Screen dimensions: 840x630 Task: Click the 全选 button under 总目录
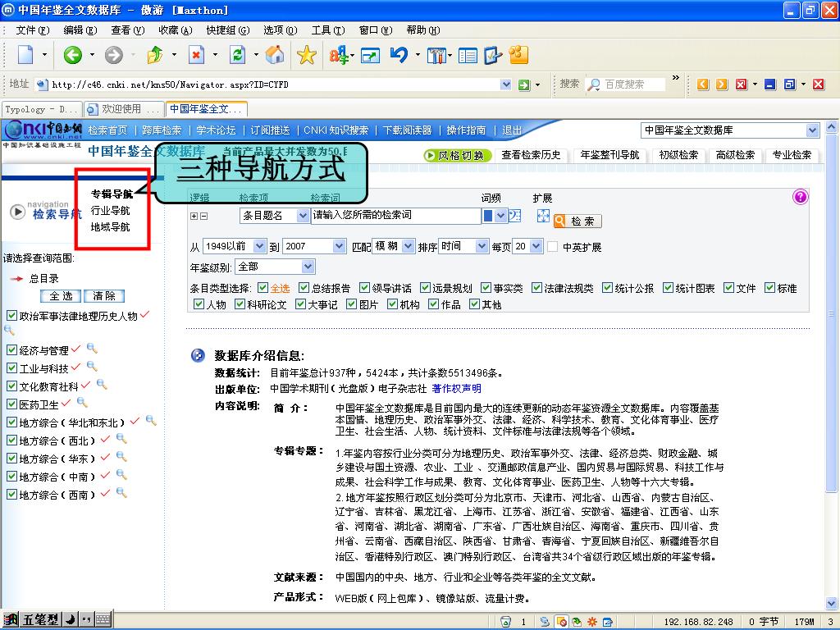click(61, 295)
